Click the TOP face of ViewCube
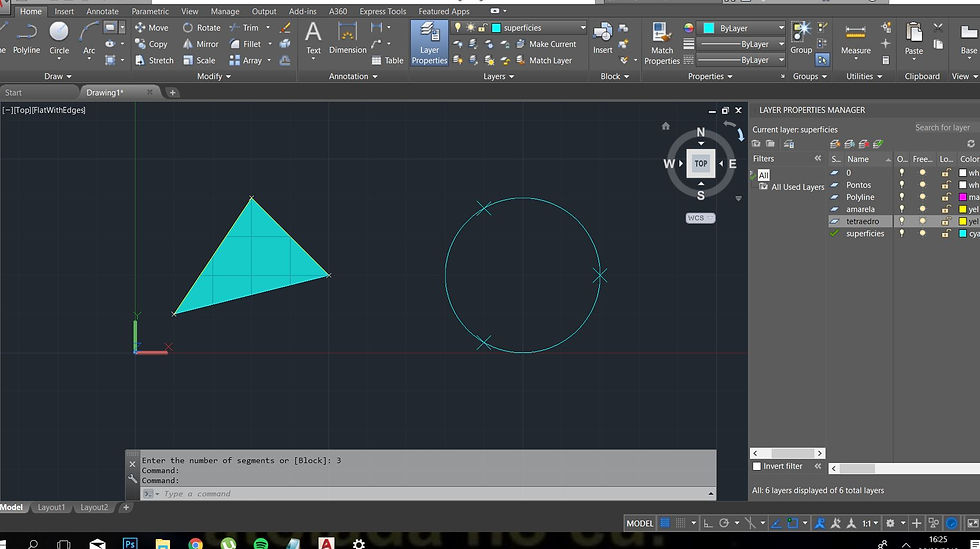The height and width of the screenshot is (549, 980). tap(701, 163)
